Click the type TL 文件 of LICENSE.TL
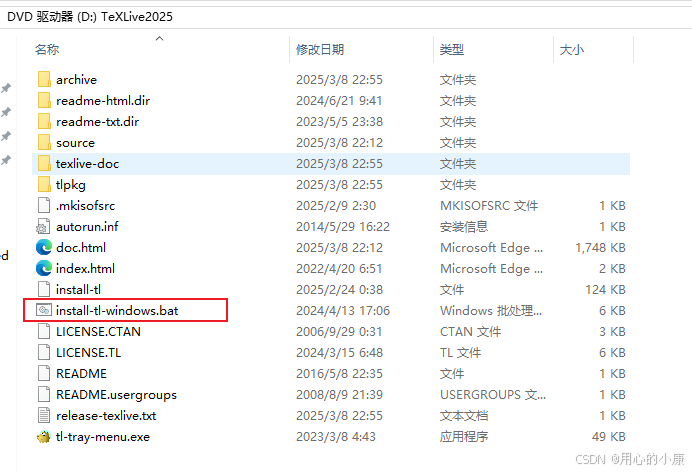 click(x=460, y=353)
